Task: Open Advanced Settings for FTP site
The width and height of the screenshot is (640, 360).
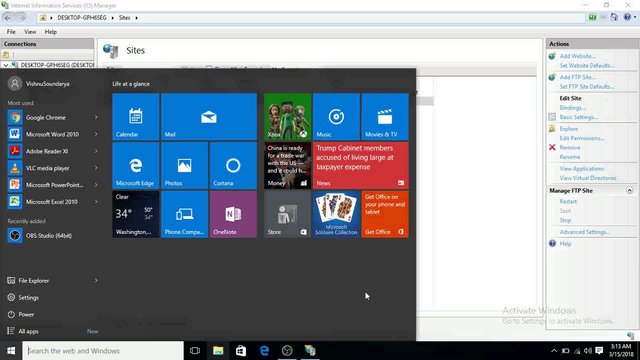Action: (x=584, y=232)
